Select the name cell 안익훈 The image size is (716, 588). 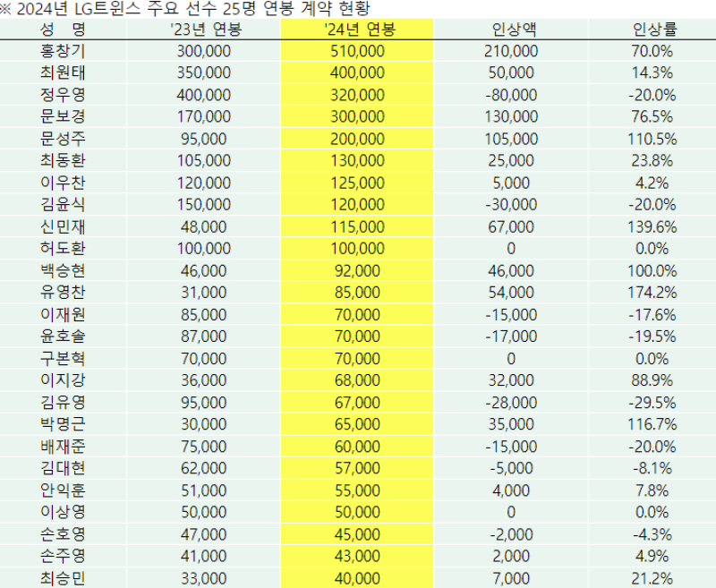[63, 490]
